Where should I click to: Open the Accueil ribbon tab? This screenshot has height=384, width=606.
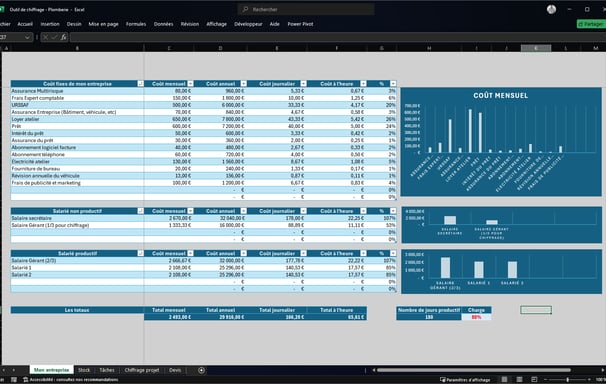coord(25,24)
